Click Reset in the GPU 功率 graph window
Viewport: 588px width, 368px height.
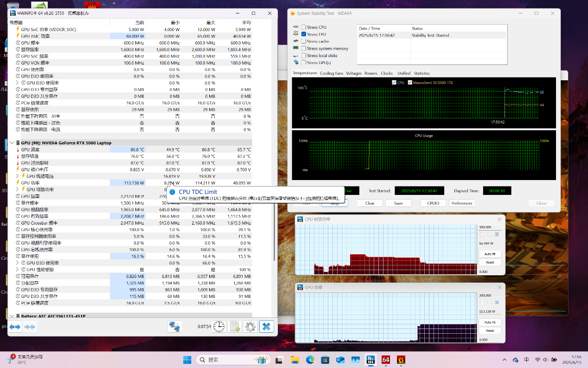coord(490,331)
